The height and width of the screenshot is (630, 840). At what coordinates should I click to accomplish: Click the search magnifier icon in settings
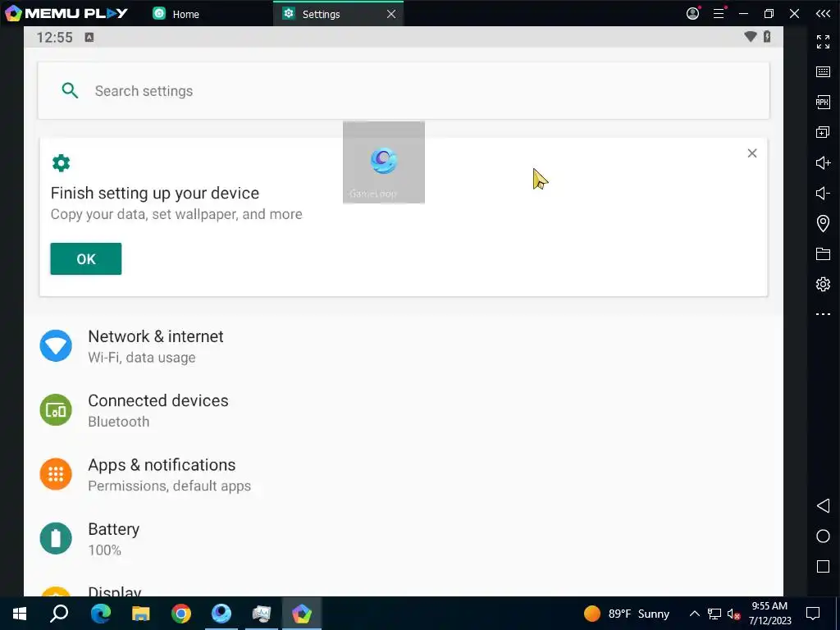click(x=70, y=90)
